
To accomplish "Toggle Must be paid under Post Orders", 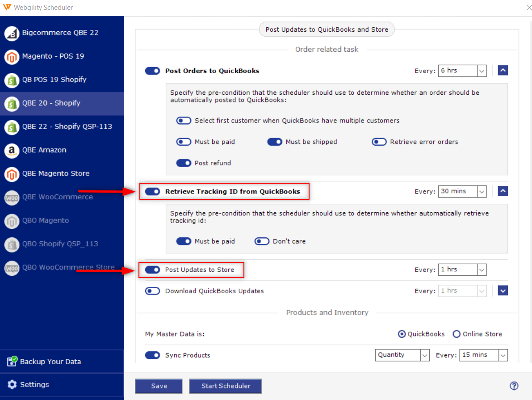I will (x=184, y=142).
